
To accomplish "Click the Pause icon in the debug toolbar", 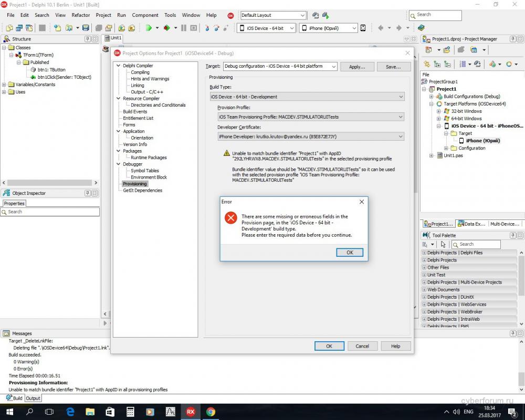I will (x=183, y=28).
